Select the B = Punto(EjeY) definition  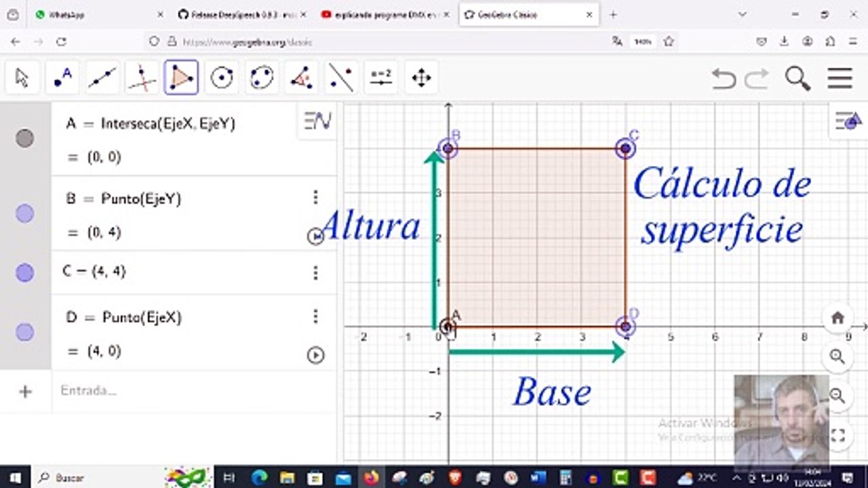tap(123, 199)
